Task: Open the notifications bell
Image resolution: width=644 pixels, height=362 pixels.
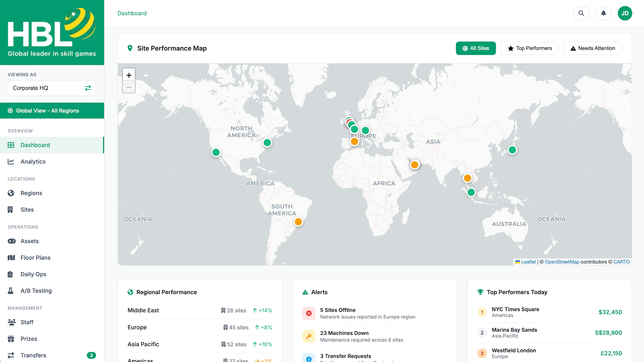Action: click(x=603, y=13)
